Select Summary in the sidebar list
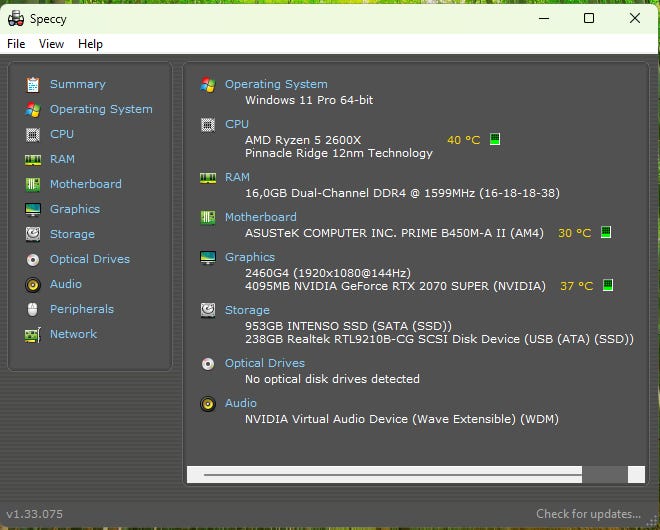 pos(77,84)
